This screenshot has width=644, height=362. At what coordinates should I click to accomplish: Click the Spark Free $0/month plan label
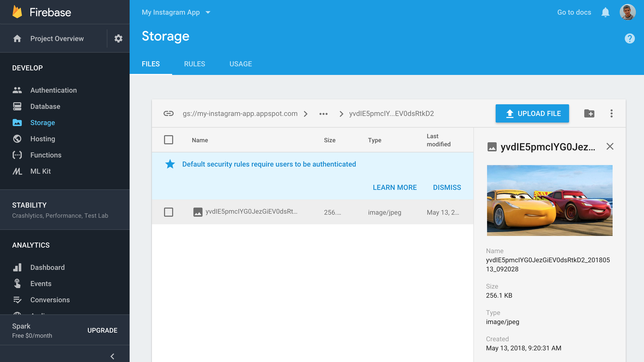pos(32,330)
